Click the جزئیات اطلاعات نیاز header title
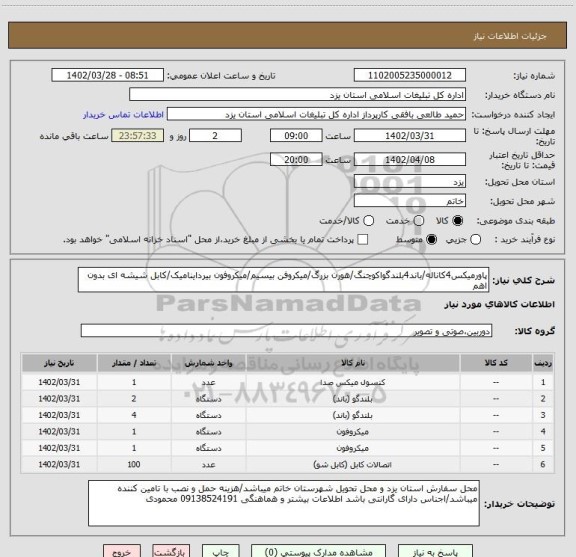The width and height of the screenshot is (576, 557). coord(510,36)
